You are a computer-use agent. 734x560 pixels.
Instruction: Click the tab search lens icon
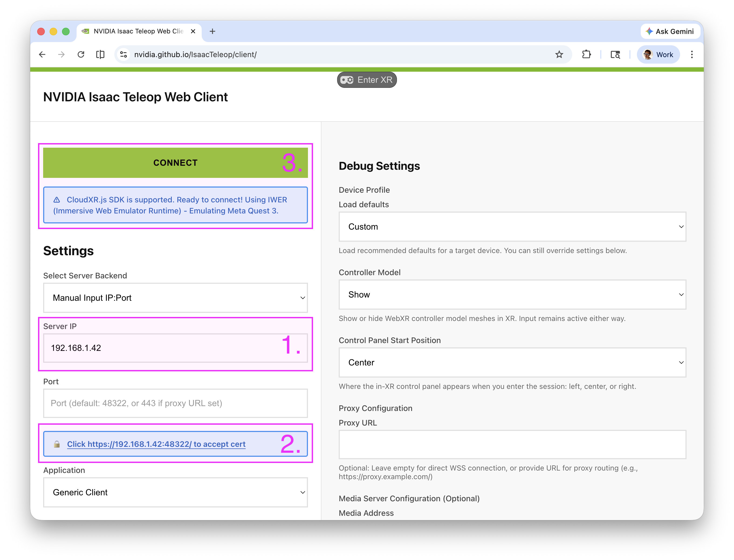click(615, 54)
